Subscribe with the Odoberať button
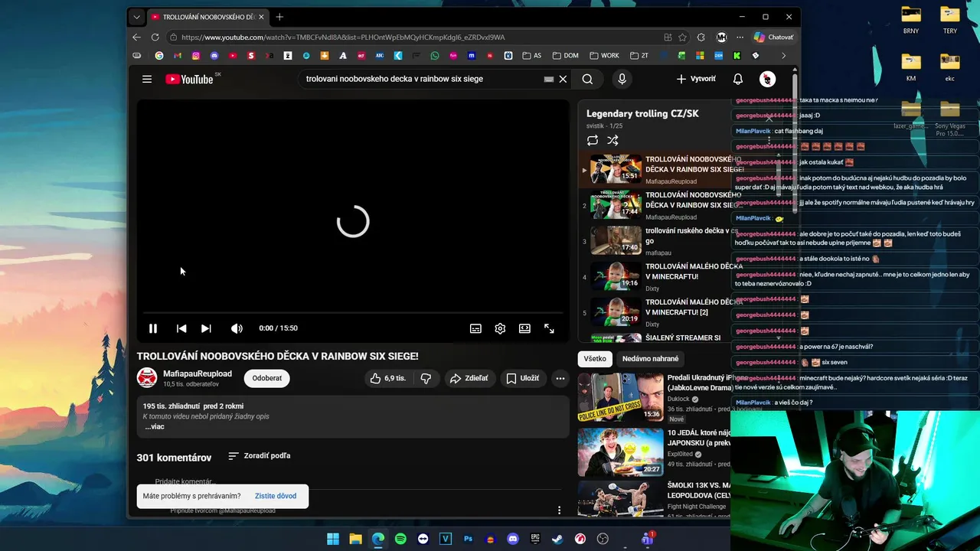Screen dimensions: 980x551 (x=267, y=378)
